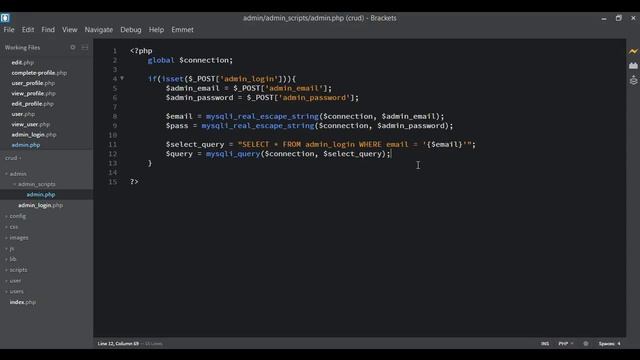Select admin_login.php in Working Files

pos(34,135)
